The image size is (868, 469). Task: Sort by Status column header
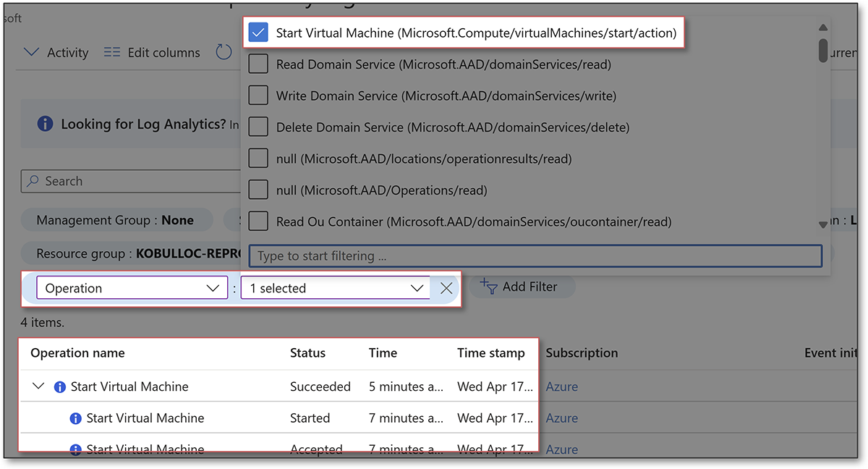coord(307,353)
